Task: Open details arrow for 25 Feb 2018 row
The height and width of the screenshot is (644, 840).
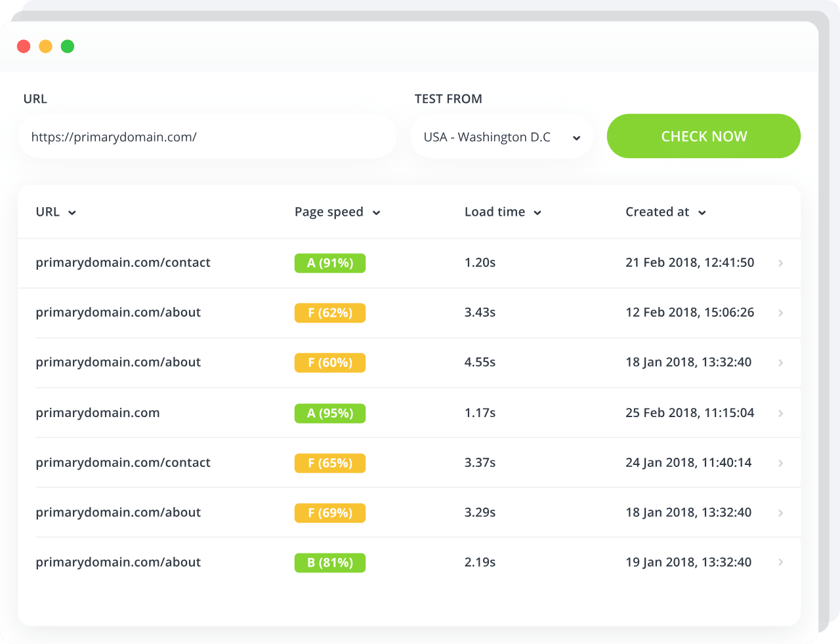Action: point(780,413)
